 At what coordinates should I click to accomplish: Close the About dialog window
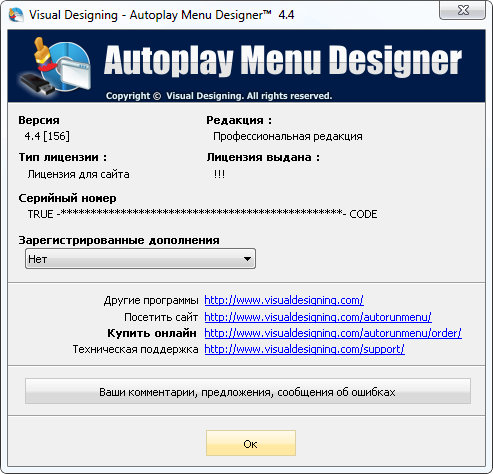click(x=462, y=10)
